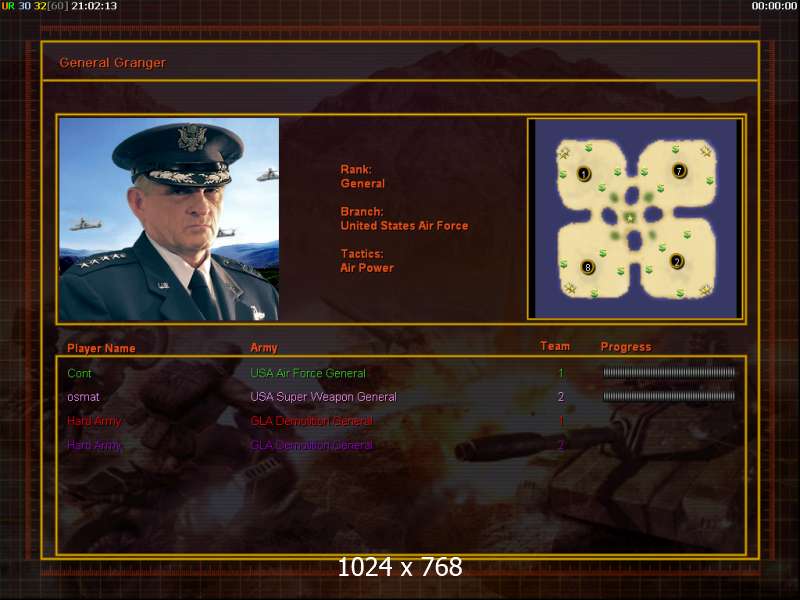Click team number for player osmat
This screenshot has width=800, height=600.
click(561, 396)
